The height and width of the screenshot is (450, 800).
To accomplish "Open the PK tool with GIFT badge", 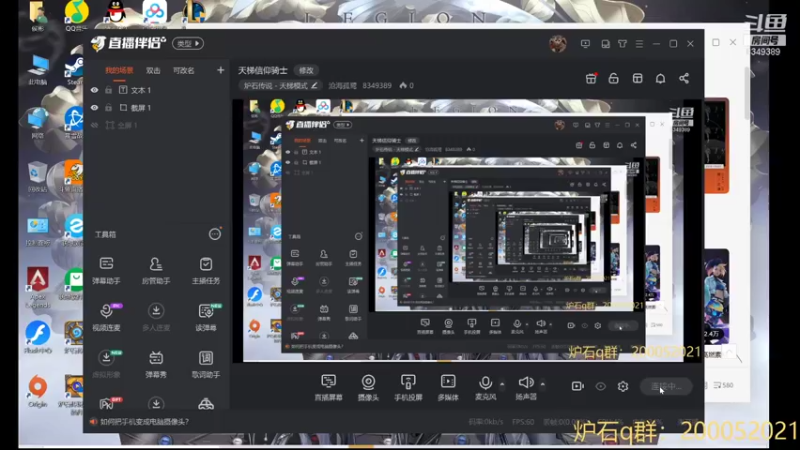I will (108, 404).
